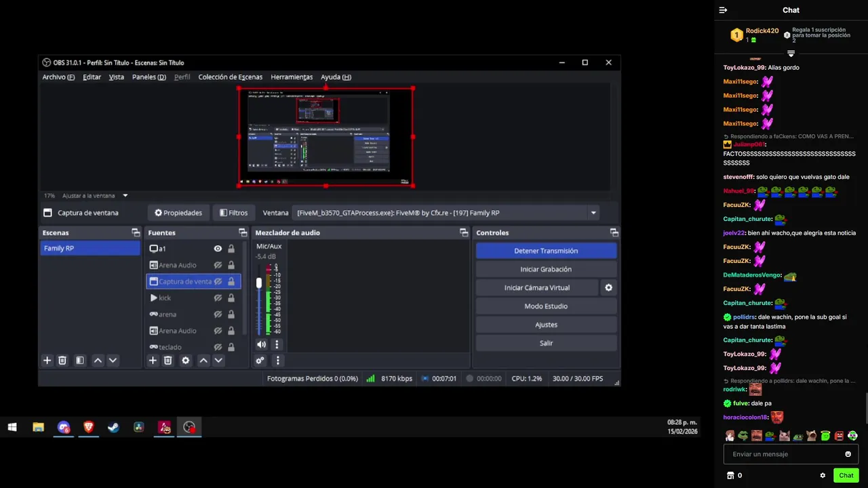Unlock the a1 source
Image resolution: width=868 pixels, height=488 pixels.
(231, 249)
